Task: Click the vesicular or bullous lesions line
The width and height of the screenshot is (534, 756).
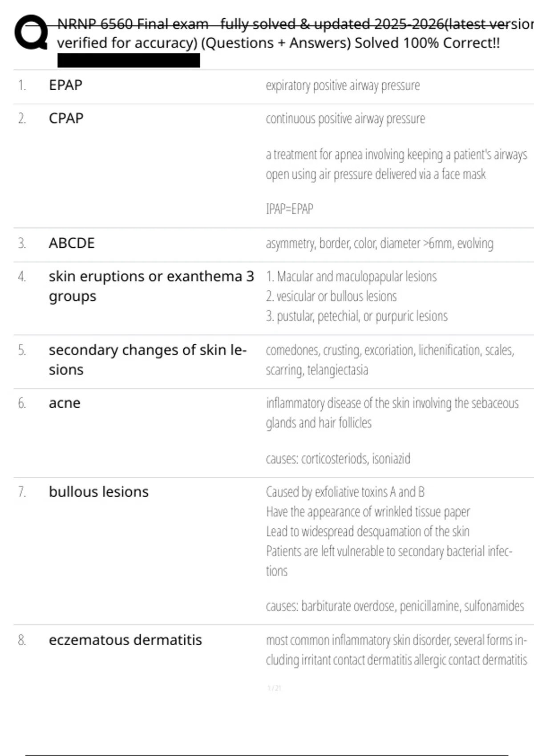Action: pyautogui.click(x=332, y=296)
